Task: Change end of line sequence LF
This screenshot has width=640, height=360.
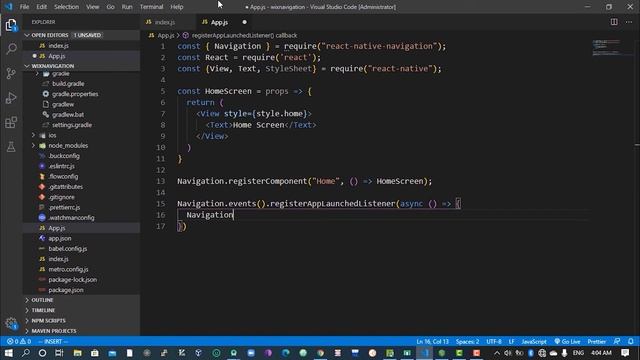Action: click(511, 341)
